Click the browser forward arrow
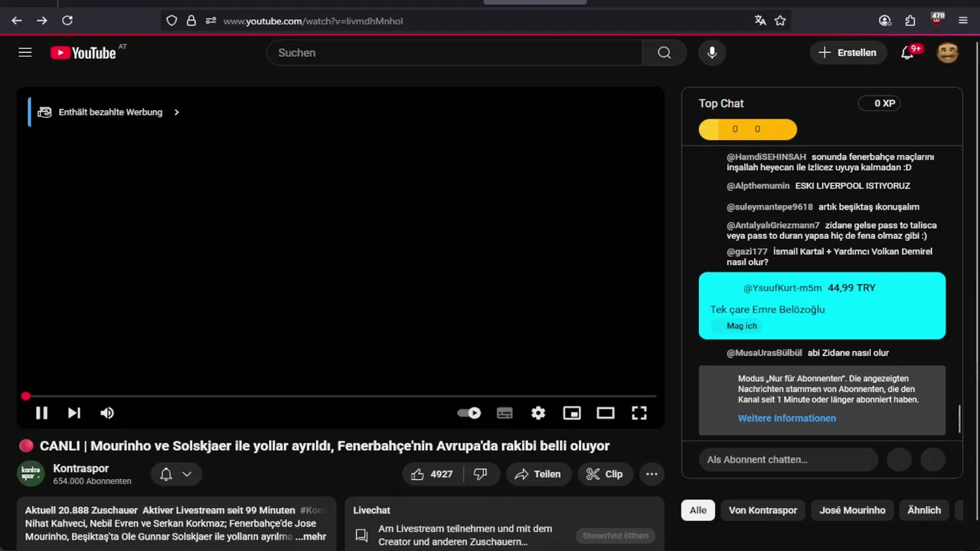 pyautogui.click(x=42, y=21)
